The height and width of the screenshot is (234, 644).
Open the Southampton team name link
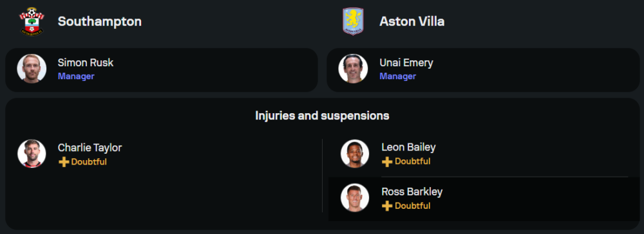[x=100, y=22]
